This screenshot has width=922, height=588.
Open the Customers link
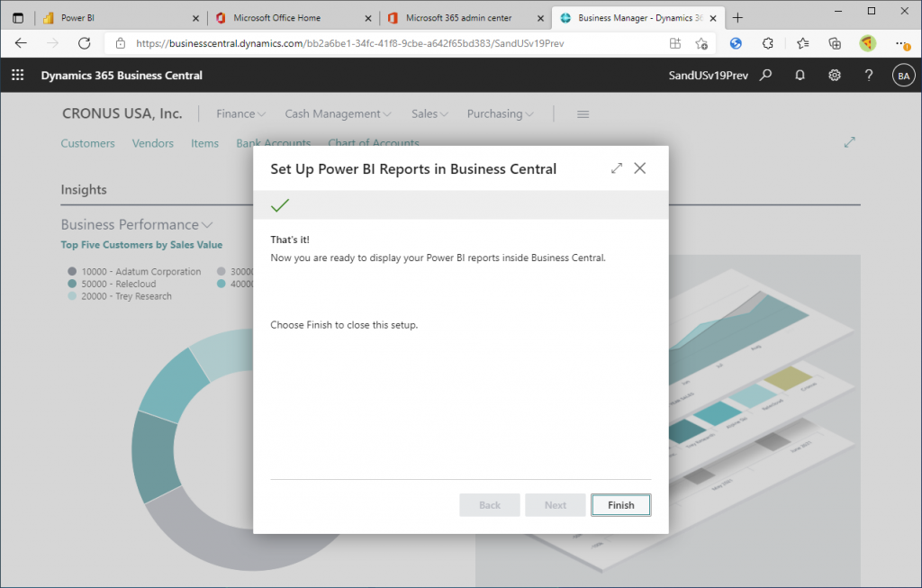[x=87, y=143]
